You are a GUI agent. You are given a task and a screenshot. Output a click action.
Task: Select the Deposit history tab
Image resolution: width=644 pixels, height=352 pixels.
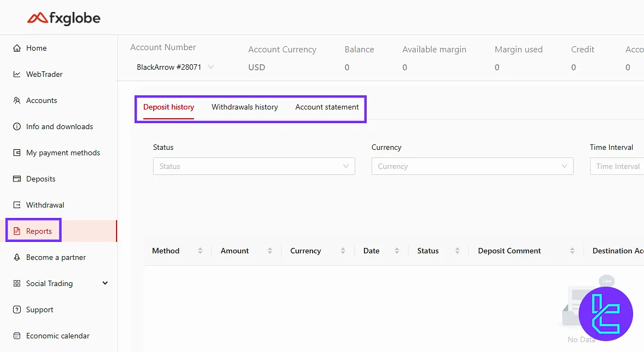[168, 107]
